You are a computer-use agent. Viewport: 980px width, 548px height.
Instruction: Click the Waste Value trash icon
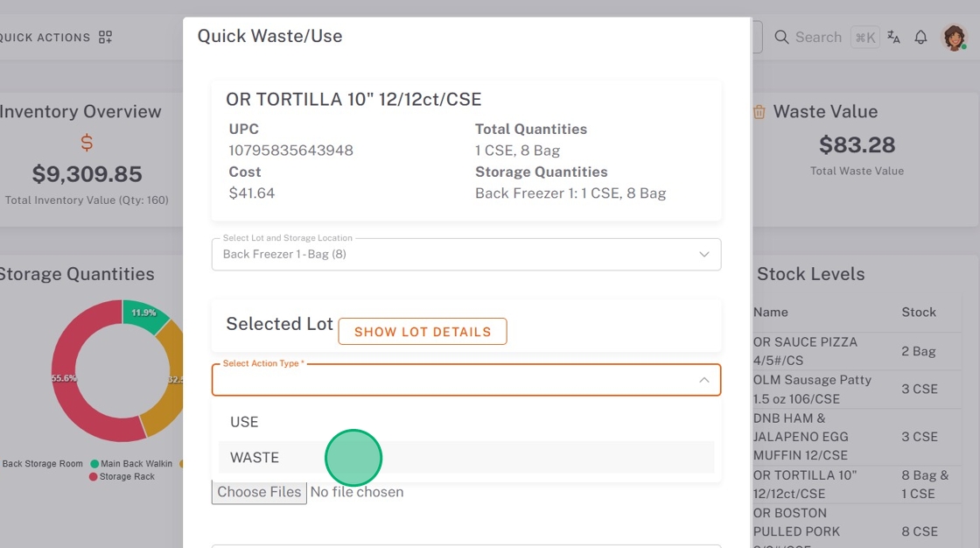point(759,112)
